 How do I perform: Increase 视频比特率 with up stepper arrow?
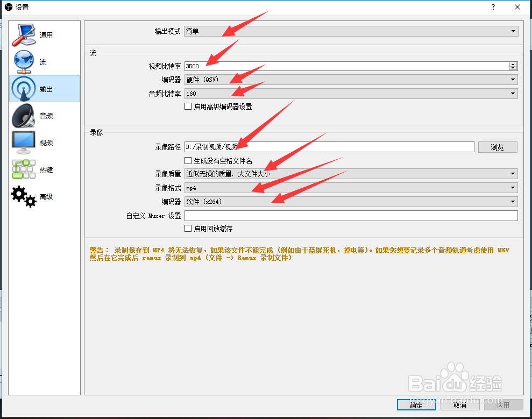[513, 64]
